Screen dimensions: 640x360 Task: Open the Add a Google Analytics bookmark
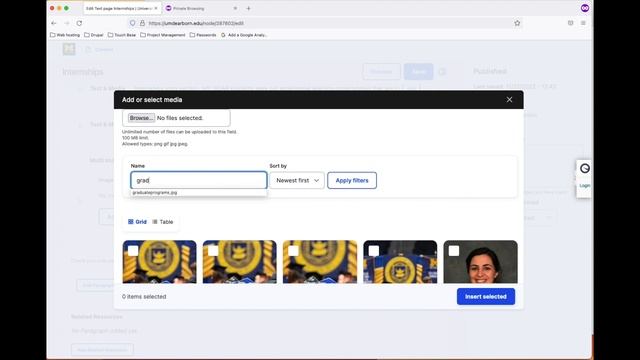pos(244,35)
